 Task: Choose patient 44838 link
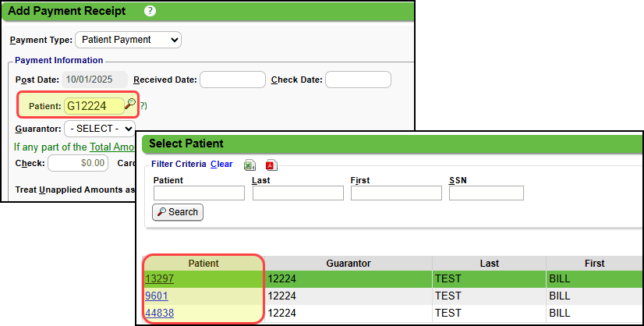click(x=158, y=314)
